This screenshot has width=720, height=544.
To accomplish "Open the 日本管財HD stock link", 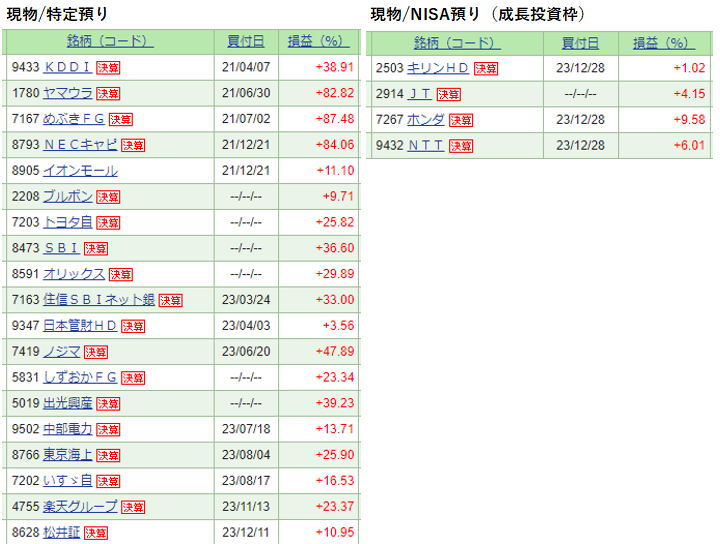I will pyautogui.click(x=80, y=325).
